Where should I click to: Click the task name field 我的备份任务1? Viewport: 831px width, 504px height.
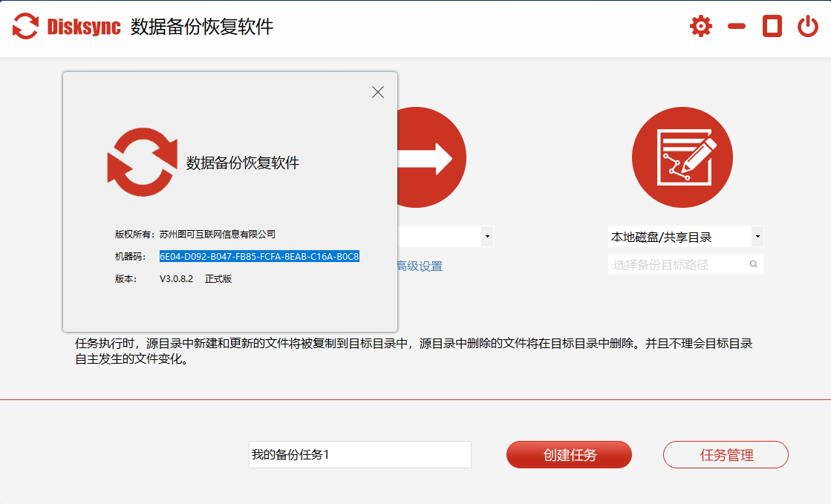[x=360, y=455]
